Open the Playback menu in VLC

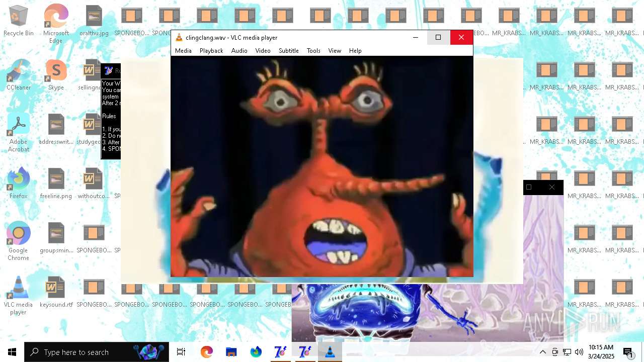(211, 51)
